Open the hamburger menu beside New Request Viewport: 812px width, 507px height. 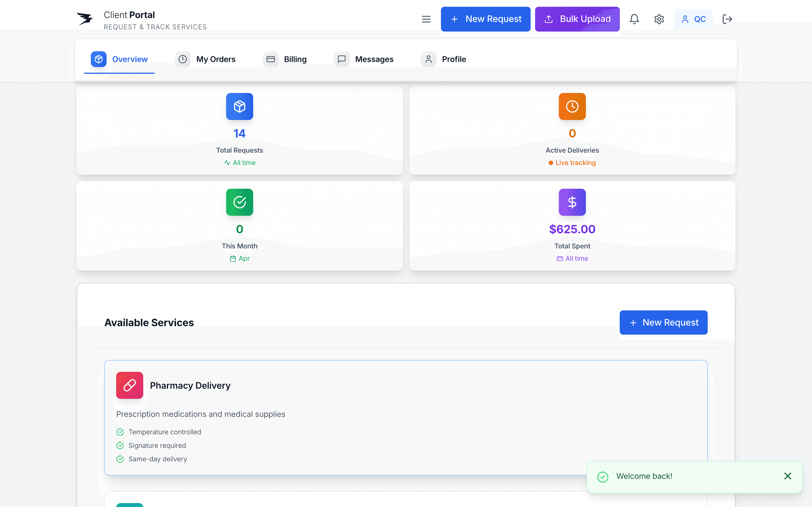(x=426, y=19)
